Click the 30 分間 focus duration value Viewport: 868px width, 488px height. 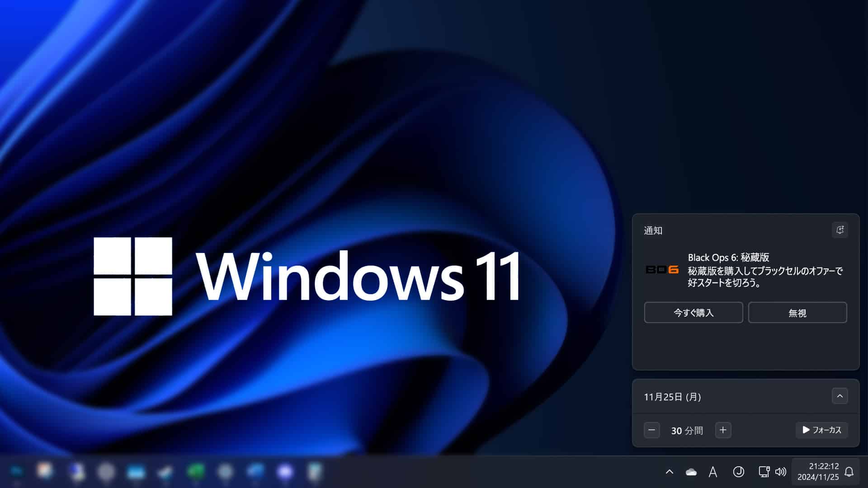point(687,431)
